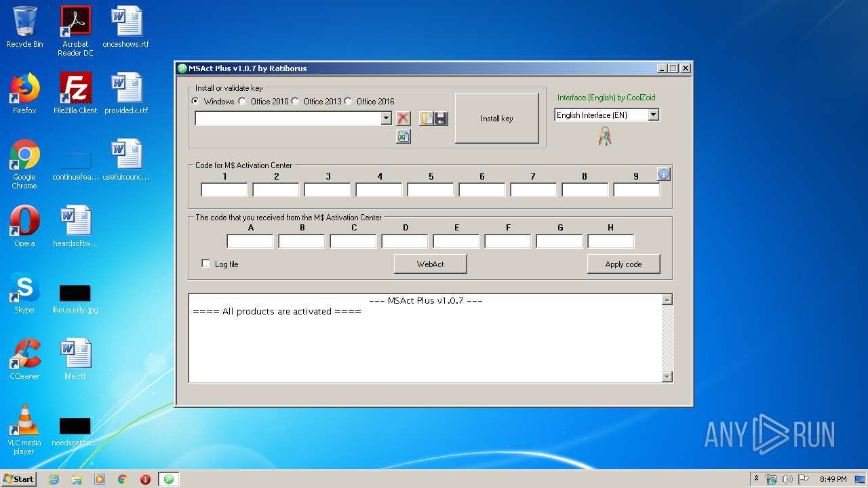Viewport: 868px width, 488px height.
Task: Open the English Interface language dropdown
Action: [653, 115]
